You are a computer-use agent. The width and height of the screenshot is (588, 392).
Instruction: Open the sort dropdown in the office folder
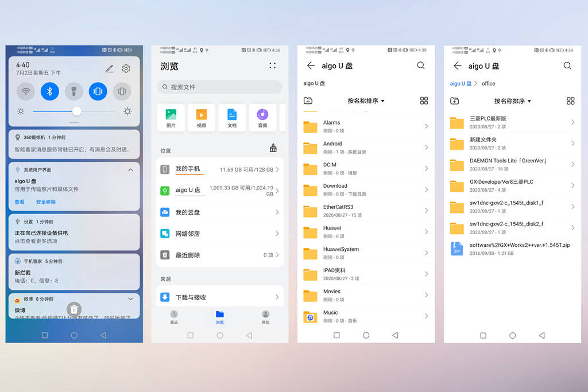(513, 101)
